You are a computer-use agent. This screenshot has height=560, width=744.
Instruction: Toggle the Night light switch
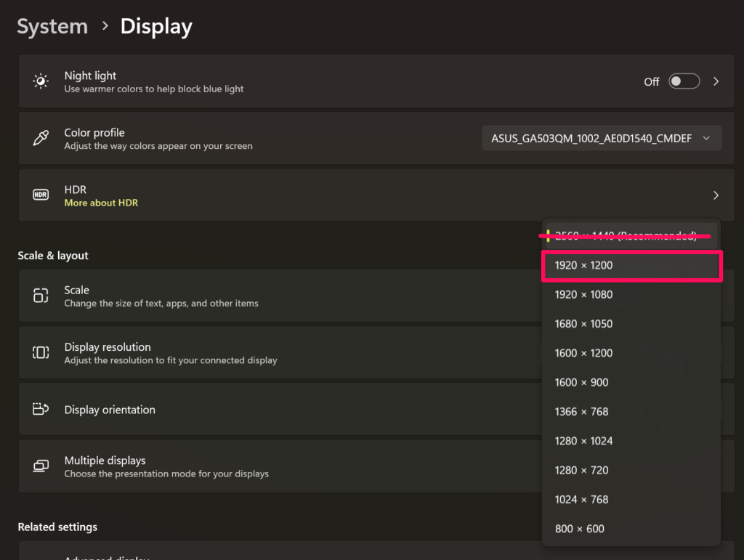coord(684,81)
